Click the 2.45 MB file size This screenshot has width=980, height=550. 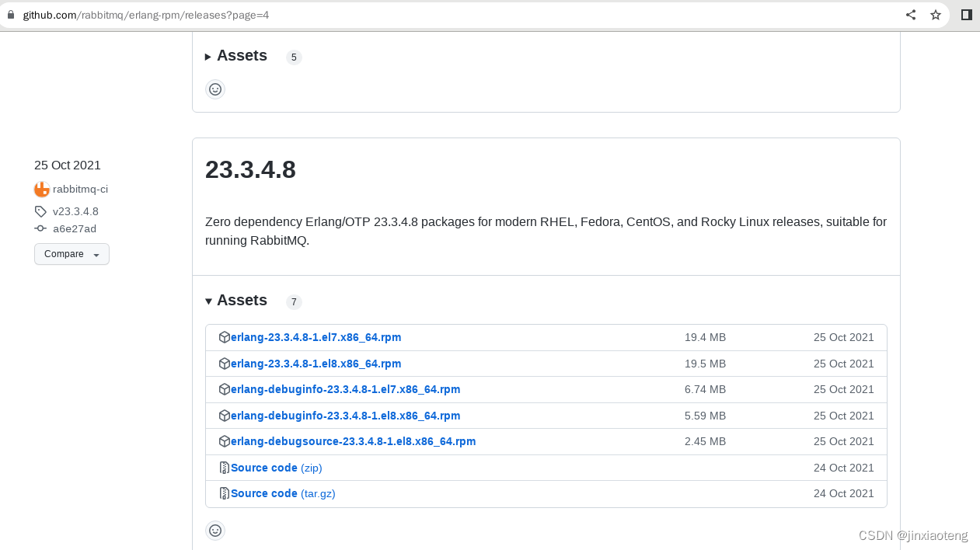coord(705,441)
